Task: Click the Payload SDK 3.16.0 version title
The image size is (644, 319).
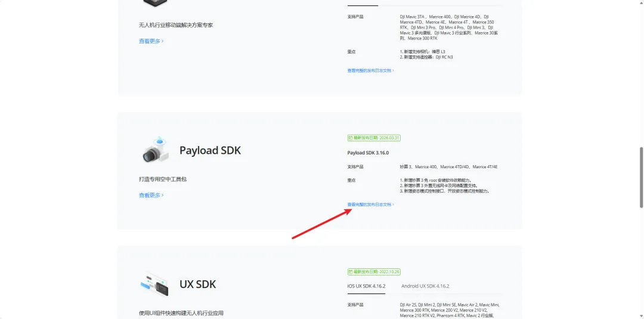Action: (368, 153)
